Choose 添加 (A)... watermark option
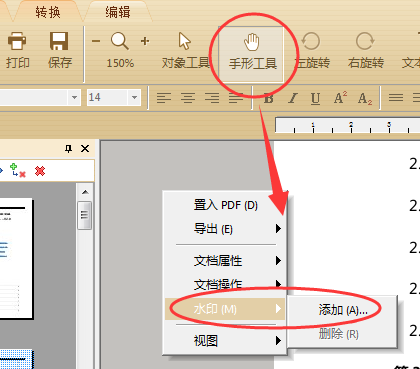 coord(342,310)
